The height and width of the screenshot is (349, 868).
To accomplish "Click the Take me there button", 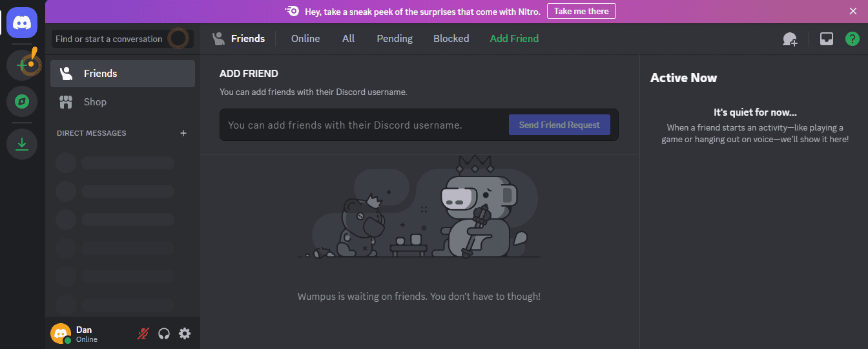I will pyautogui.click(x=581, y=11).
